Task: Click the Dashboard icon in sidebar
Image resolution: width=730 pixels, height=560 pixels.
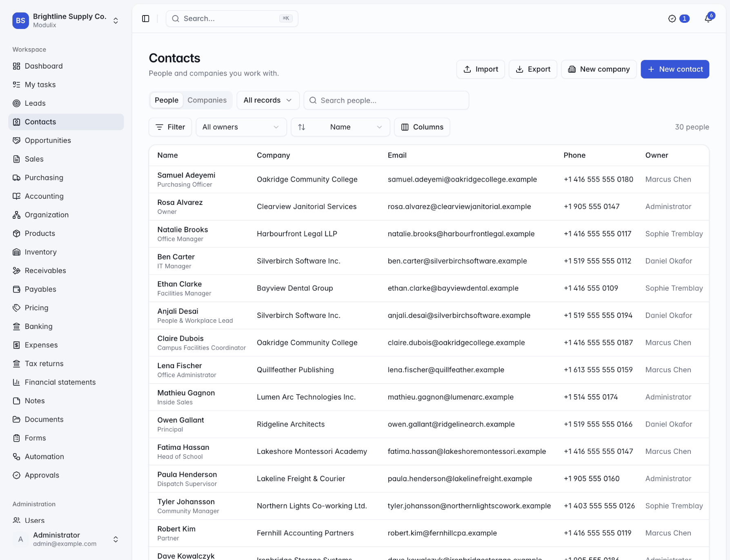Action: click(16, 66)
